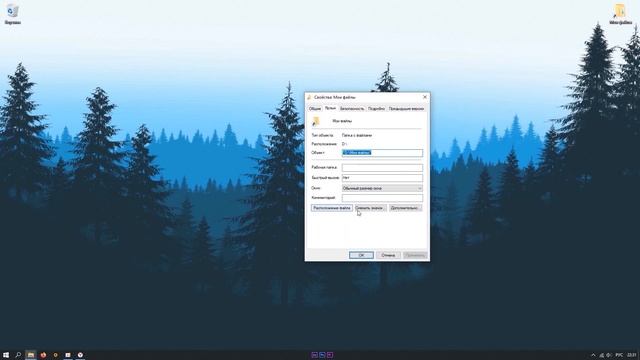Click the Комментарий input field
640x360 pixels.
pyautogui.click(x=382, y=198)
